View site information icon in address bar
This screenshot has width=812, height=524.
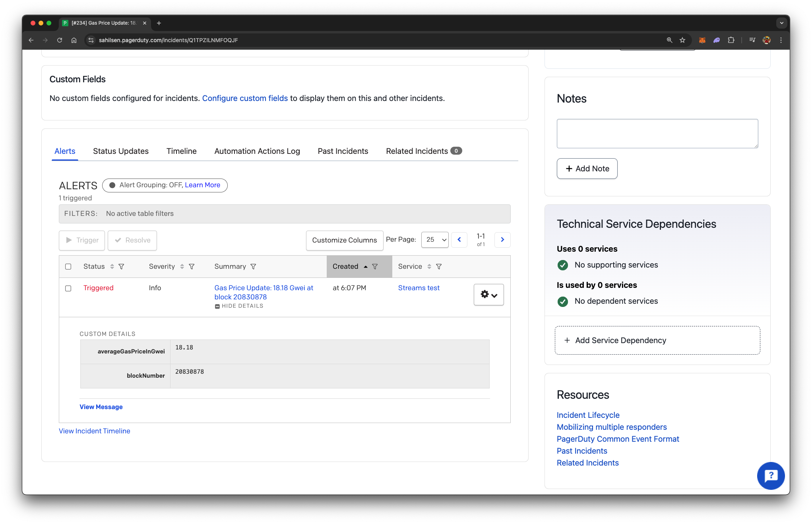pyautogui.click(x=91, y=40)
